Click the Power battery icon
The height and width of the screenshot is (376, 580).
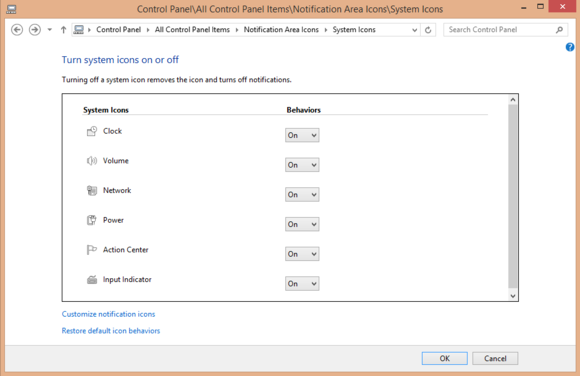coord(92,220)
